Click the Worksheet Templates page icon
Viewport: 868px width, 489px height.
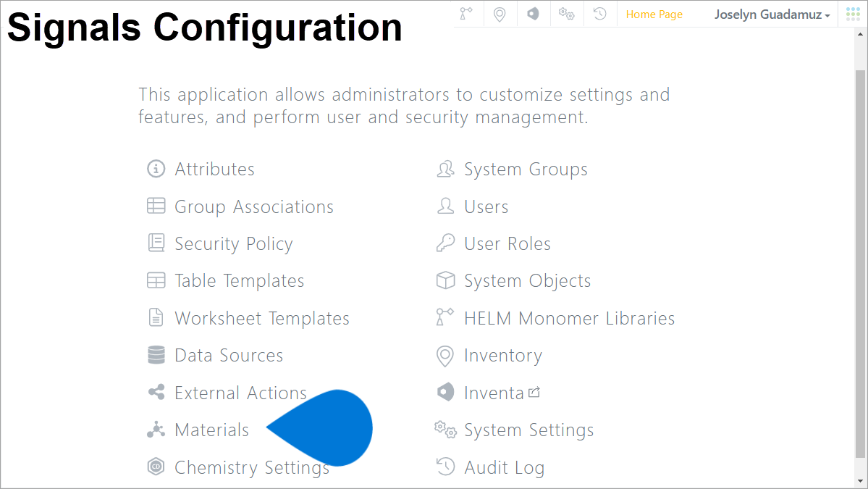156,317
